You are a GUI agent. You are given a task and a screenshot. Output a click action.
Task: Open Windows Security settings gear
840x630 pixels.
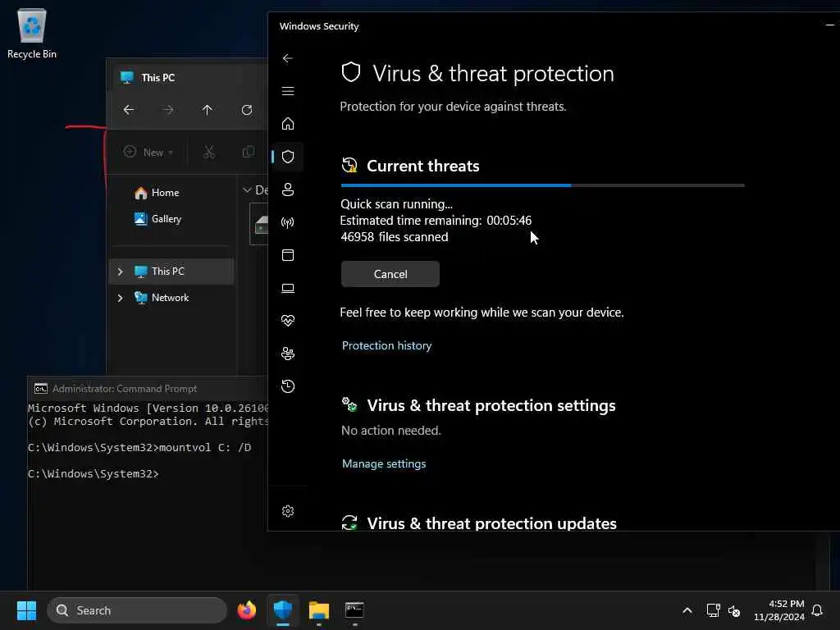tap(288, 511)
